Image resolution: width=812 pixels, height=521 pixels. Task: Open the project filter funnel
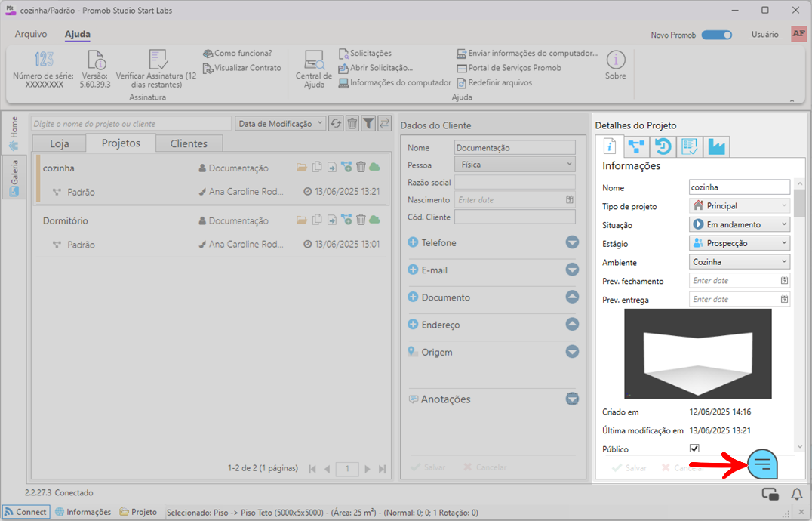tap(368, 123)
